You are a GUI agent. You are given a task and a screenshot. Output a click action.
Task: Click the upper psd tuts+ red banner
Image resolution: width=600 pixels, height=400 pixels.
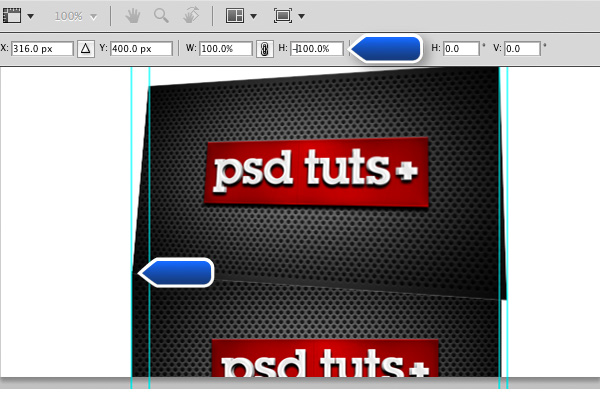click(316, 172)
